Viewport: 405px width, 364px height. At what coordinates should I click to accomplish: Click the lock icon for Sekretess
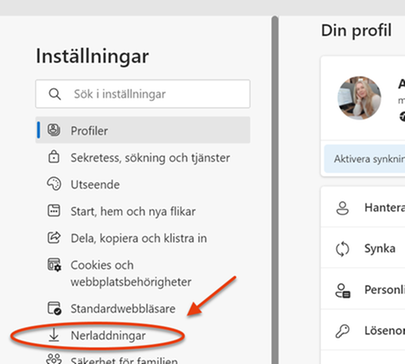[54, 157]
